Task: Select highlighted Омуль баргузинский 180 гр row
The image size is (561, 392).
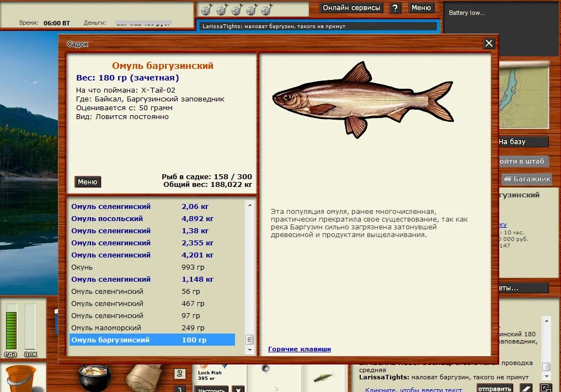Action: click(x=152, y=340)
